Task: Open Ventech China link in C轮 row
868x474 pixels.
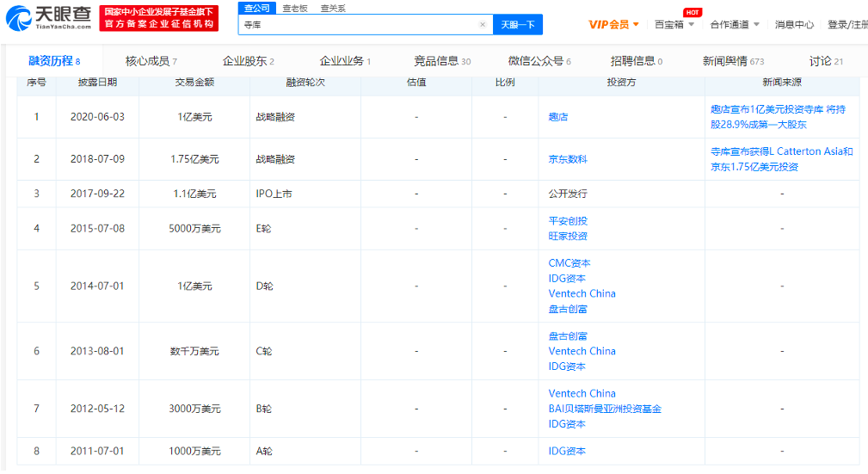Action: pos(582,351)
